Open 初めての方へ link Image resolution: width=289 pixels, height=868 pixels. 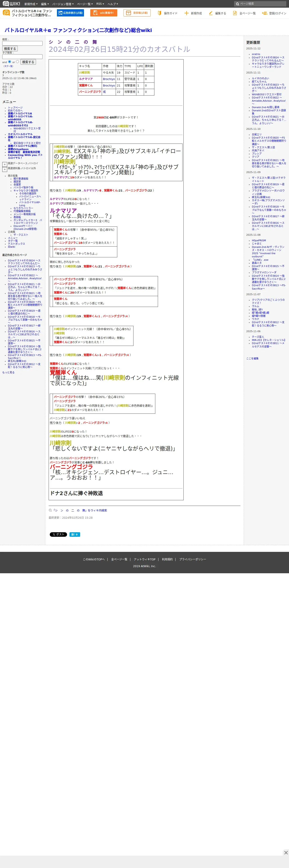coord(15,110)
